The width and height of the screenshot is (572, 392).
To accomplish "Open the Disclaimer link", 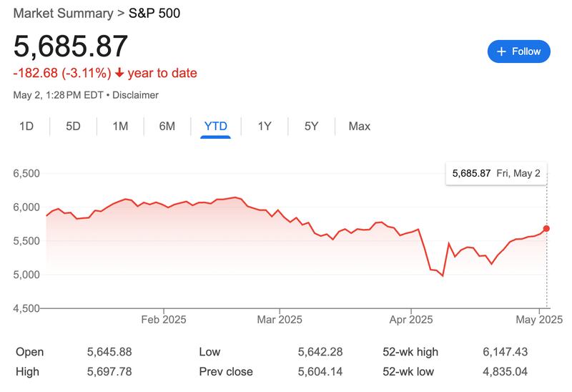I will [x=135, y=95].
